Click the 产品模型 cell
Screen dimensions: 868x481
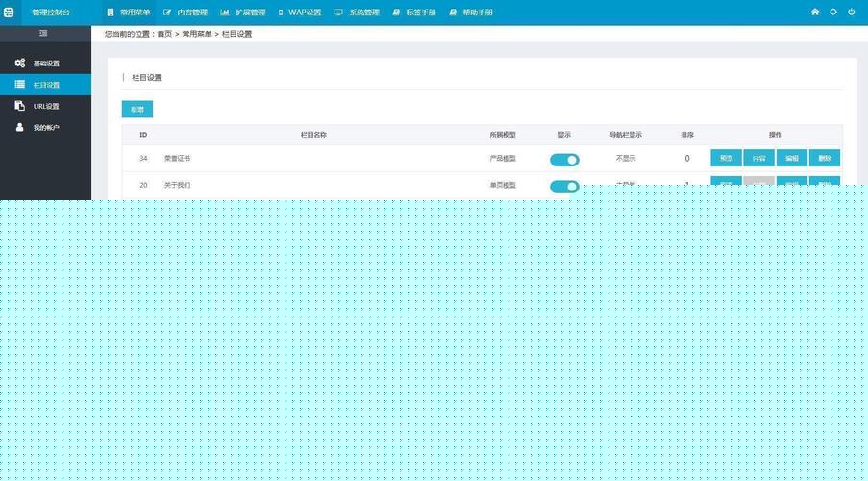tap(503, 158)
